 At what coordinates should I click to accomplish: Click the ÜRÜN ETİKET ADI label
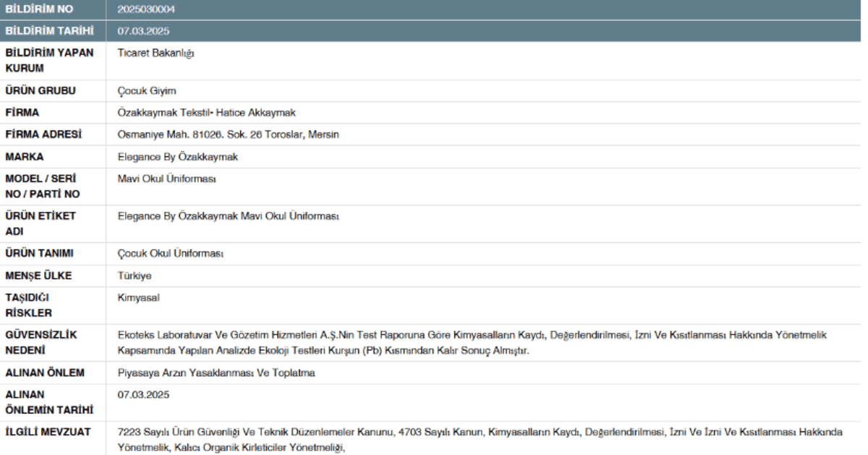[41, 224]
